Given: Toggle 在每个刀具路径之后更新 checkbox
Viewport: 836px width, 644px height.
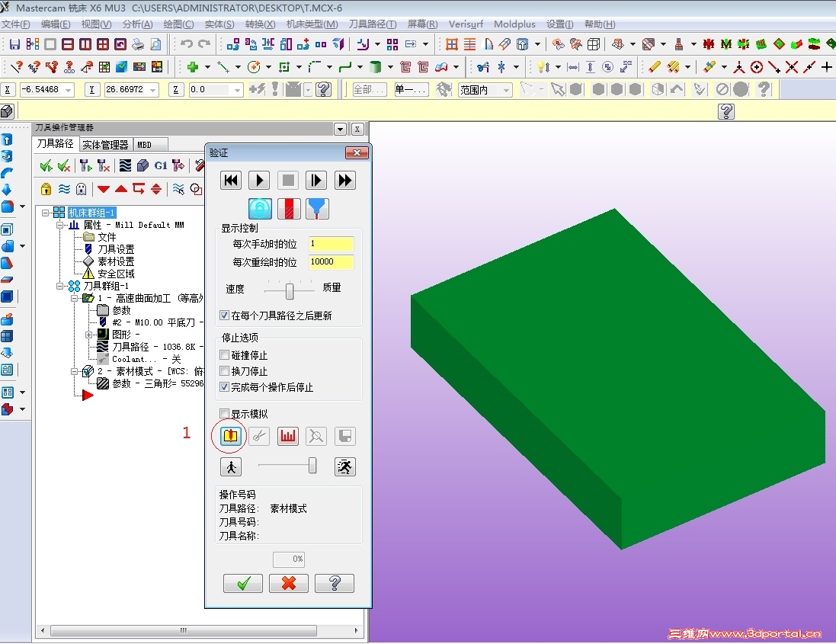Looking at the screenshot, I should (x=225, y=316).
